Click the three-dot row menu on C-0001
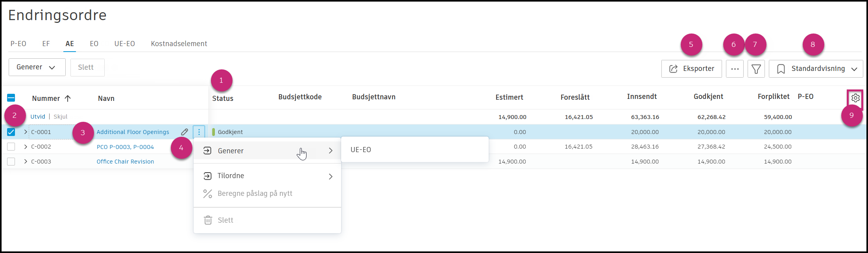 (199, 132)
